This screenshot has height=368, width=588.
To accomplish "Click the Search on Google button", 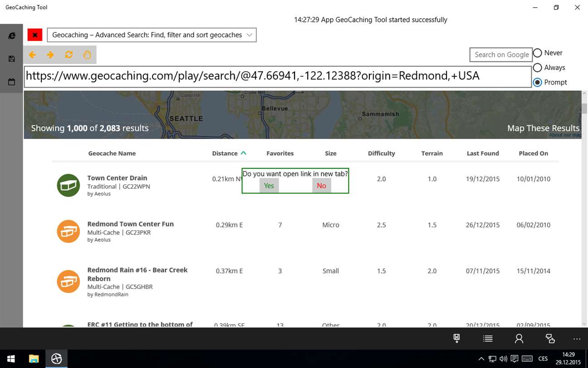I will click(501, 55).
